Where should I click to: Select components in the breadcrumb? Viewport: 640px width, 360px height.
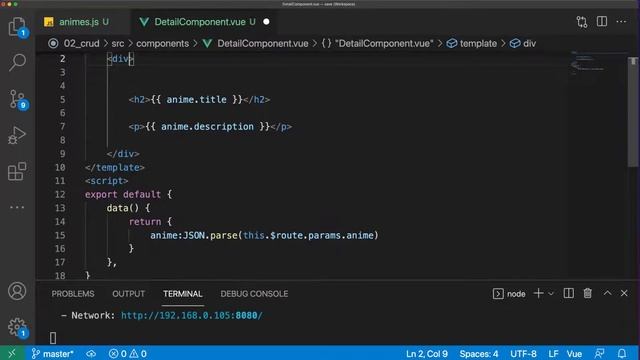[x=162, y=43]
